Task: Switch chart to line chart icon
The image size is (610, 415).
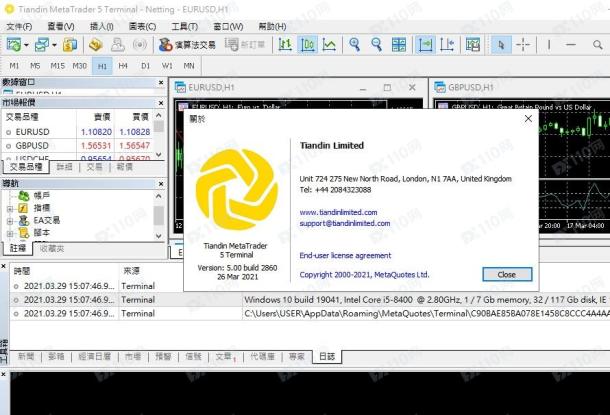Action: tap(329, 45)
